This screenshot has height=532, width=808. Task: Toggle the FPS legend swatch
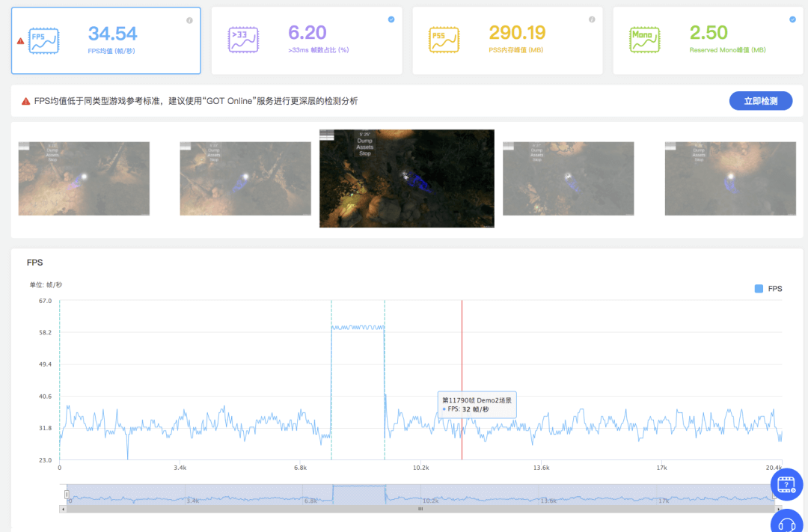[759, 289]
